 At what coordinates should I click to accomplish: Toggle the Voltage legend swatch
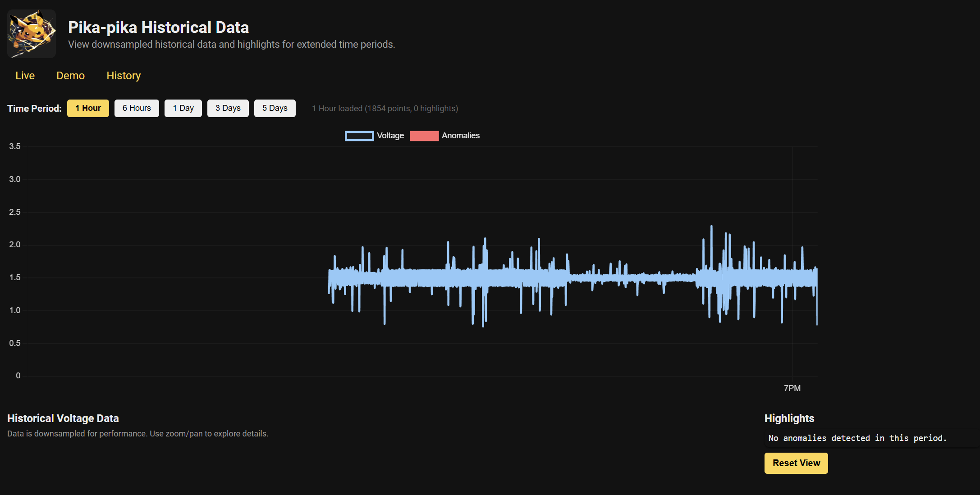point(359,136)
